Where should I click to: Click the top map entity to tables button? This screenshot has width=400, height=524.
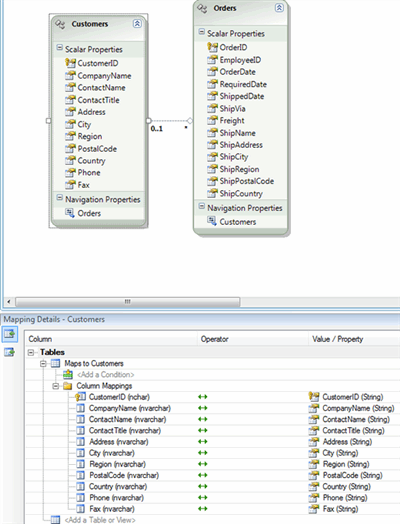pyautogui.click(x=9, y=334)
